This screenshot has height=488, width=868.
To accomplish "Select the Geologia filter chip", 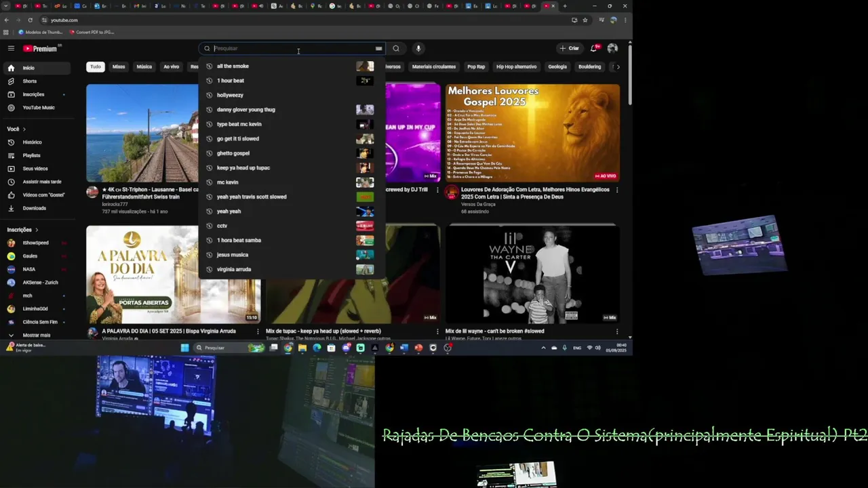I will [557, 66].
